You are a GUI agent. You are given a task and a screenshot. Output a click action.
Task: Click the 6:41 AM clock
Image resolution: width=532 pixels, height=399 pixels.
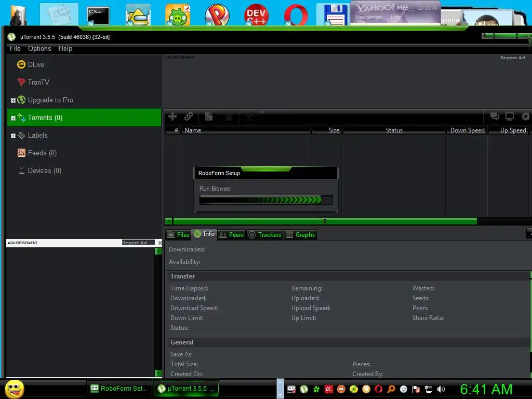(486, 389)
